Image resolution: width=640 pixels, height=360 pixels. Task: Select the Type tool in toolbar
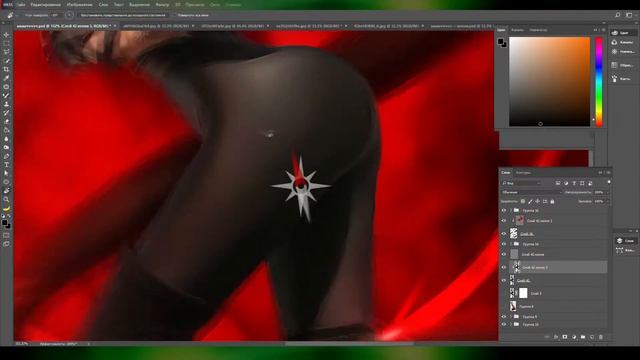click(6, 165)
